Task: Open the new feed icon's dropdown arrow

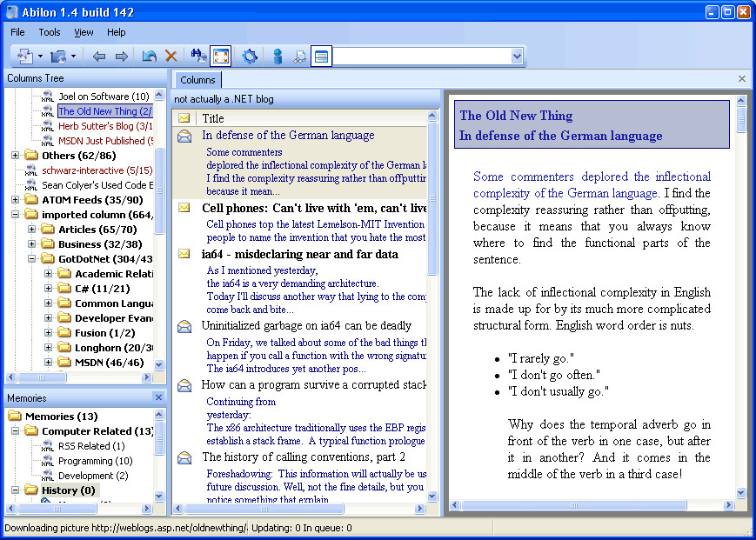Action: tap(40, 57)
